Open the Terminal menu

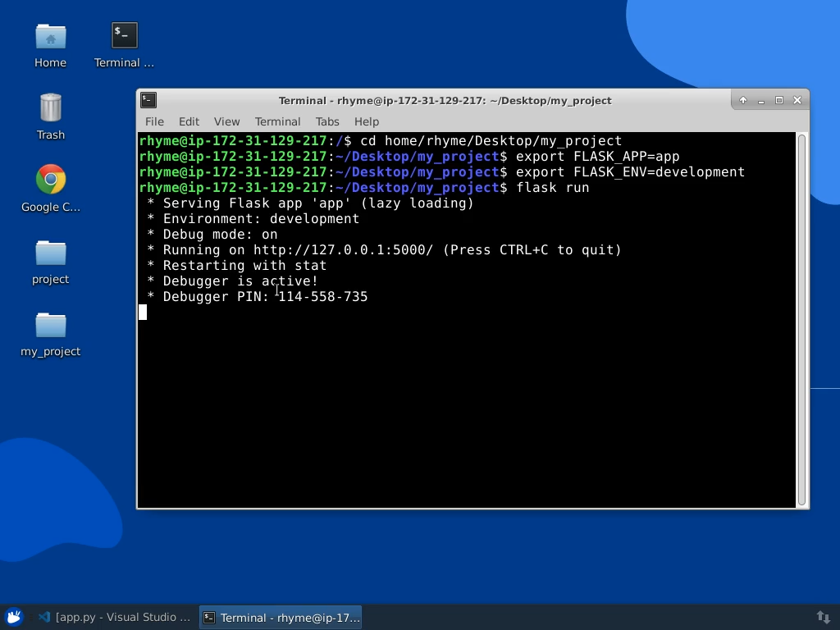(x=277, y=121)
